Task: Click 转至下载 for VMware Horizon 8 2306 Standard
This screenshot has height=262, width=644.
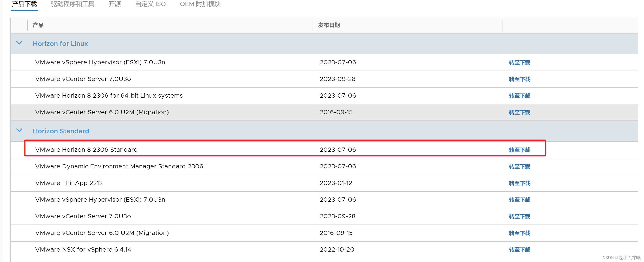Action: [x=520, y=150]
